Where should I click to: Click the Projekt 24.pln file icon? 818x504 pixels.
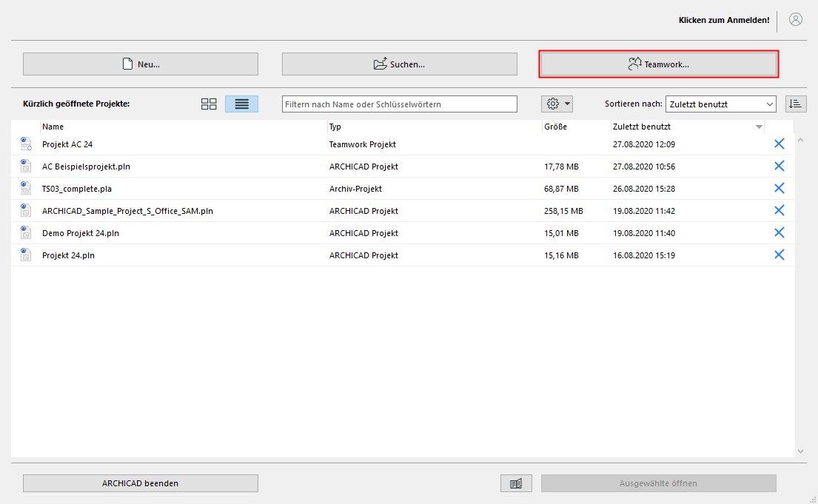[26, 255]
